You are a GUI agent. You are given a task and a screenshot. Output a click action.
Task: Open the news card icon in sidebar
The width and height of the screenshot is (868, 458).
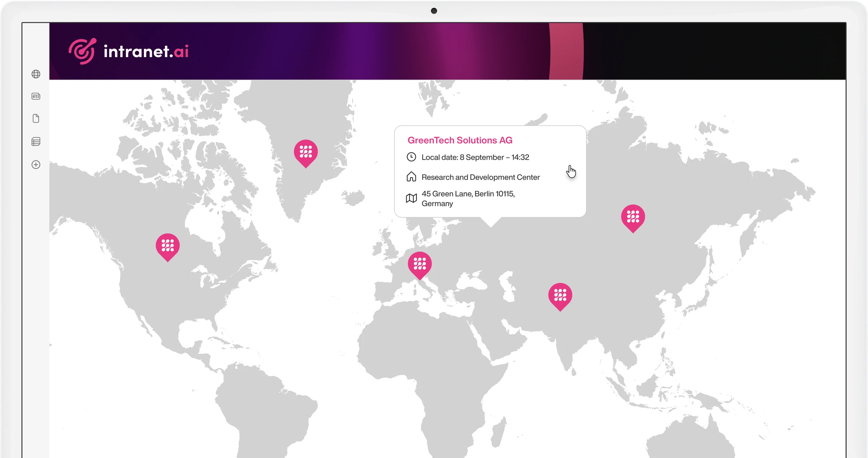pyautogui.click(x=36, y=96)
